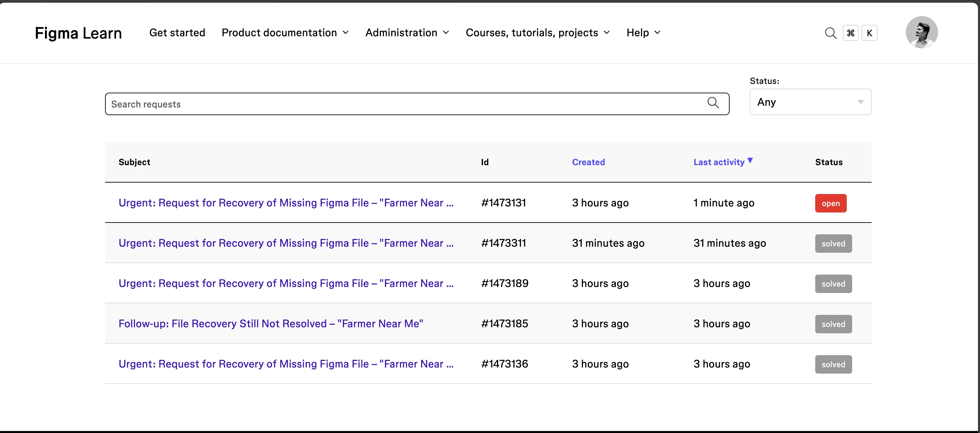
Task: Click the Status column header
Action: [x=829, y=162]
